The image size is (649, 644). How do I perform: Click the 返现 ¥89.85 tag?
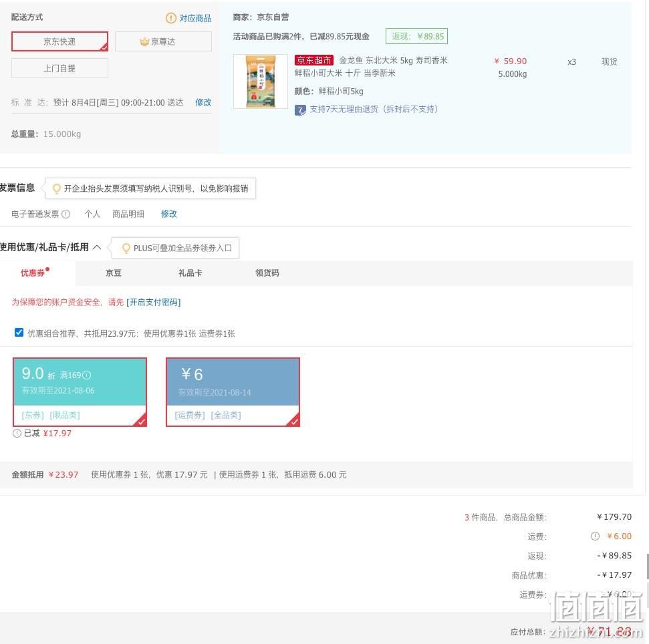pos(417,36)
